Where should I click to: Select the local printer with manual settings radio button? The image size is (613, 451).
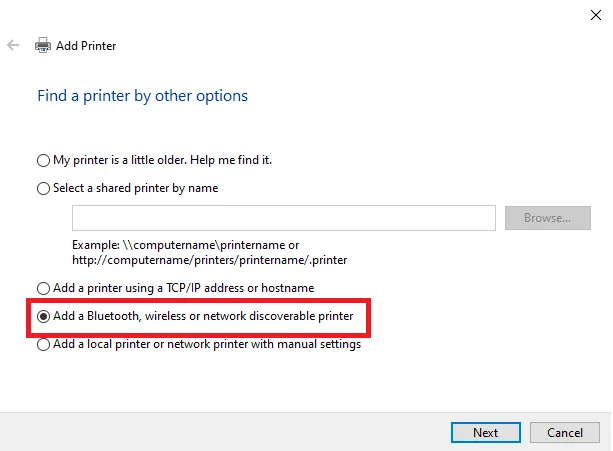[43, 345]
